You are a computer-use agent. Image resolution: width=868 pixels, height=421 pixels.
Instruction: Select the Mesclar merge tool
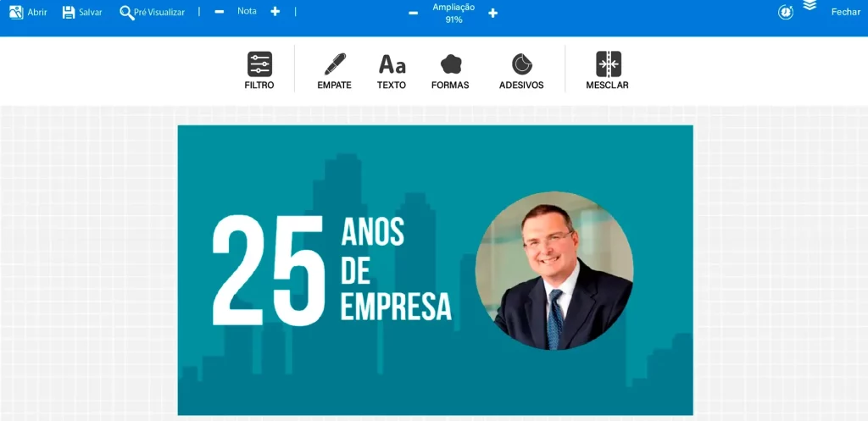[608, 70]
